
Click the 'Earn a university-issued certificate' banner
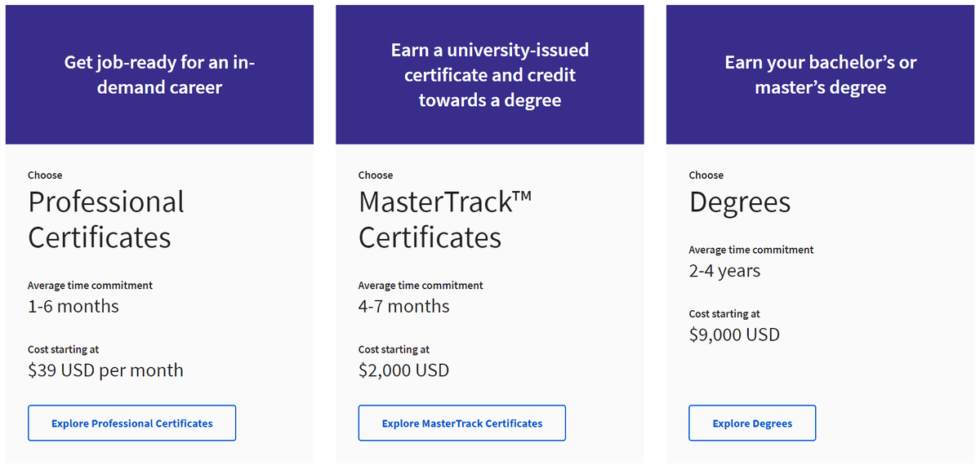[x=489, y=75]
